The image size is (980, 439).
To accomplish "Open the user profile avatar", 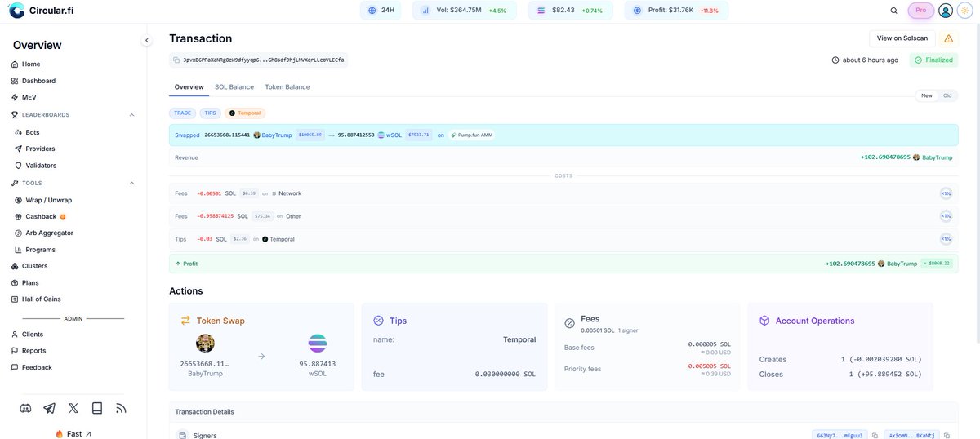I will (946, 11).
